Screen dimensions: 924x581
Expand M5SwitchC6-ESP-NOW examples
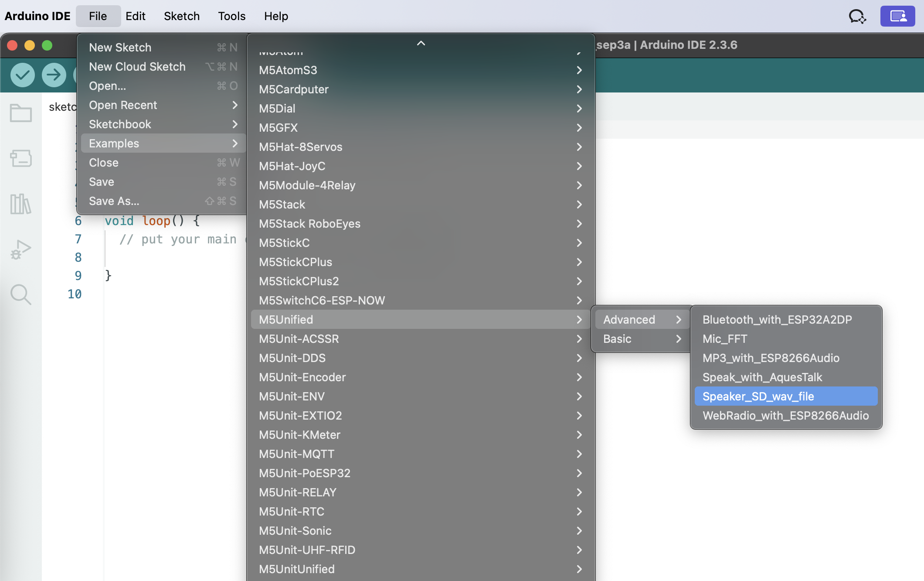click(x=421, y=300)
